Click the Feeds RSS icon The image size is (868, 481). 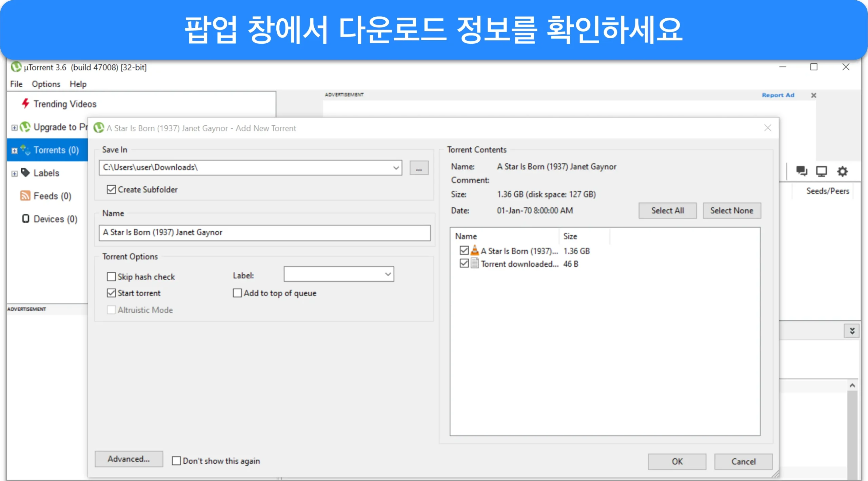(x=25, y=196)
